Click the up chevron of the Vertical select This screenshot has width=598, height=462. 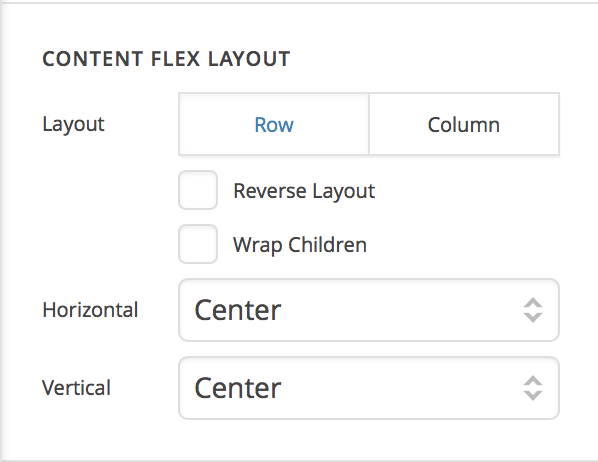[533, 381]
